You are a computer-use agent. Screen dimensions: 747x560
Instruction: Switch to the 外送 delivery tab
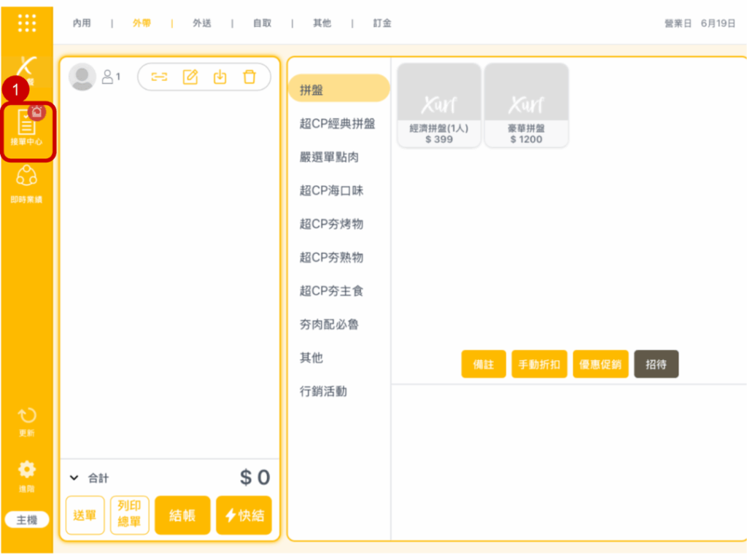[x=202, y=23]
